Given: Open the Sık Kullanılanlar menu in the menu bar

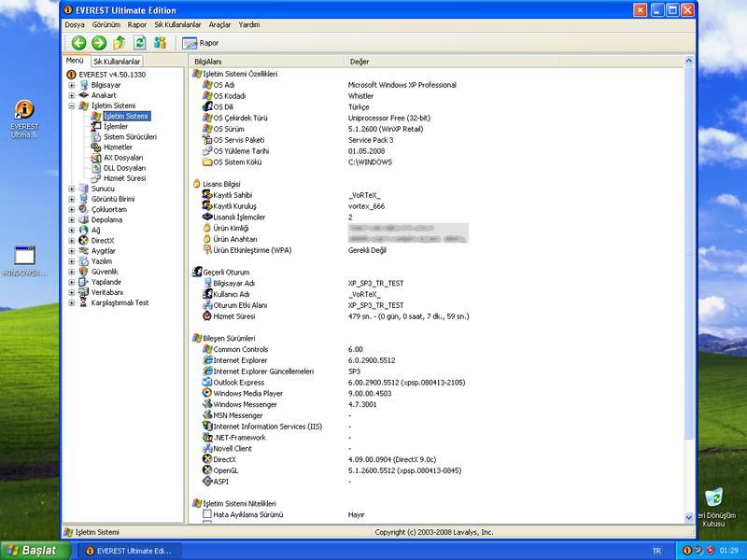Looking at the screenshot, I should pyautogui.click(x=177, y=25).
